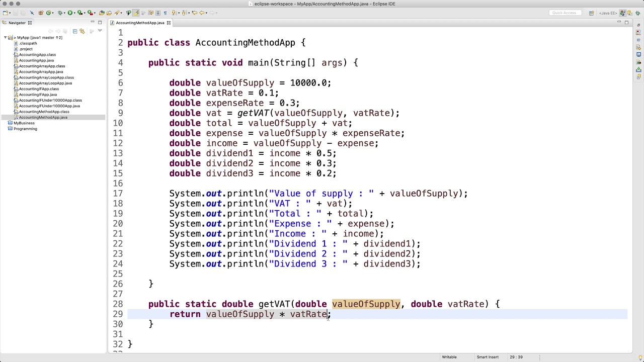This screenshot has width=644, height=362.
Task: Click Smart Insert in status bar
Action: [488, 357]
